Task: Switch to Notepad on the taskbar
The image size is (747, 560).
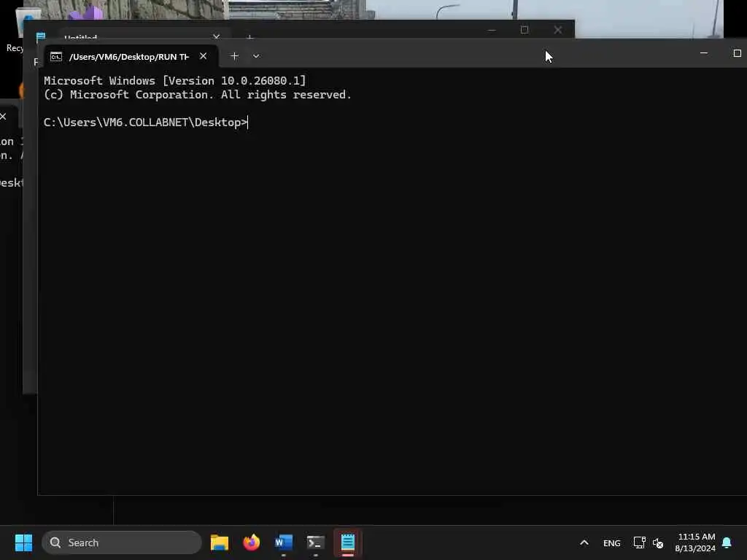Action: point(348,542)
